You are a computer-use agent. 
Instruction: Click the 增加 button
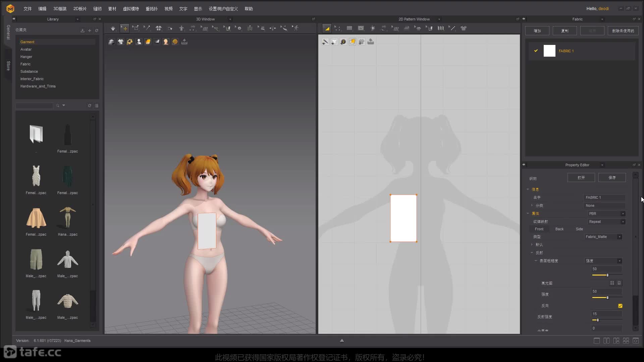537,31
